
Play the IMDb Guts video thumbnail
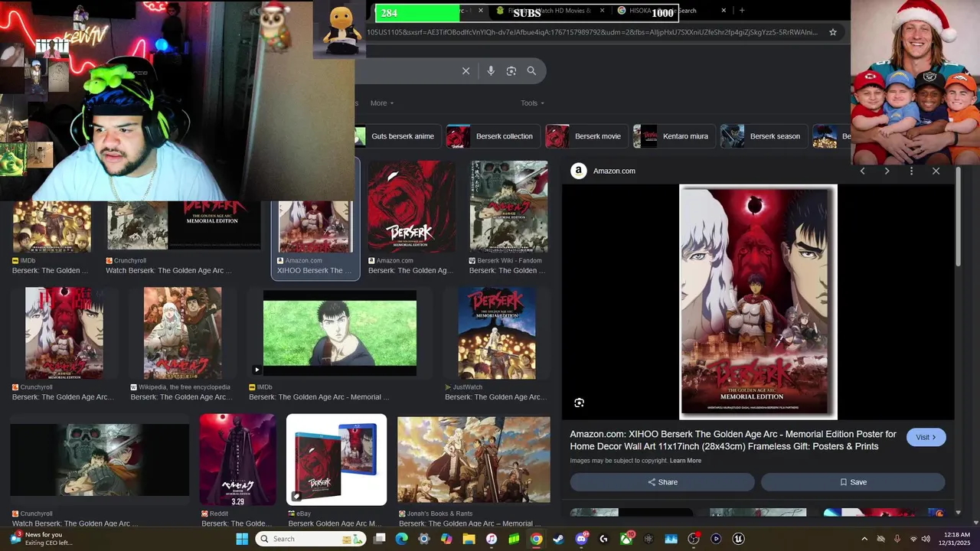pos(340,333)
